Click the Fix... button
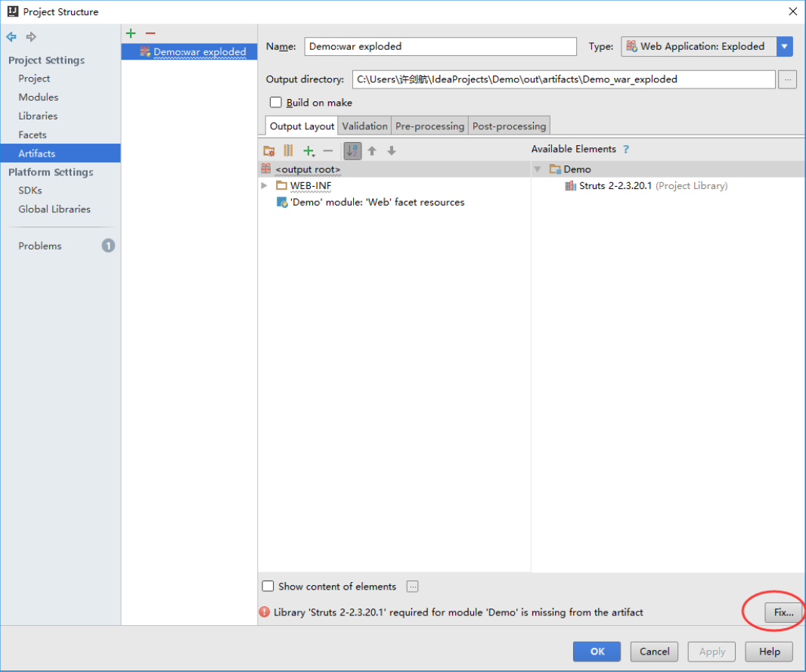The height and width of the screenshot is (672, 806). point(783,612)
